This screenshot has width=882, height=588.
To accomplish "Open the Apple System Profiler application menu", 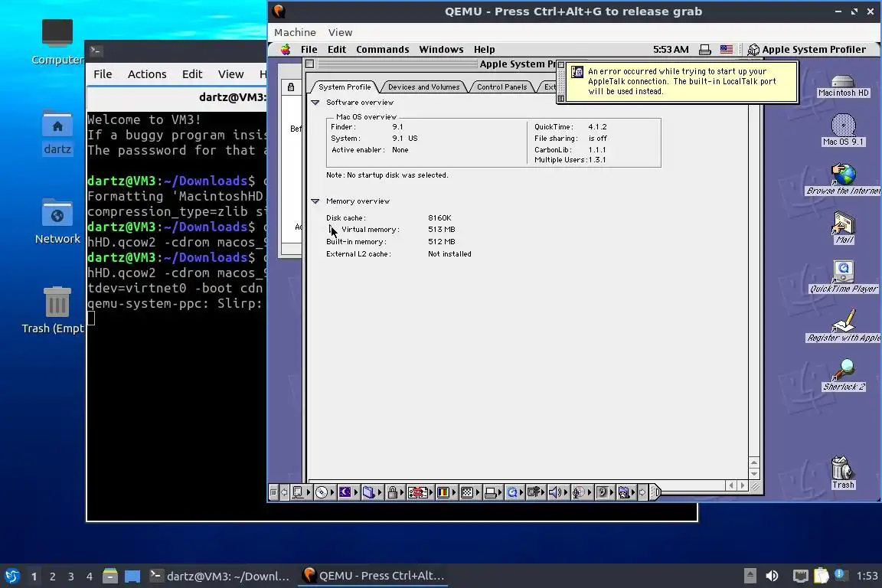I will (807, 50).
